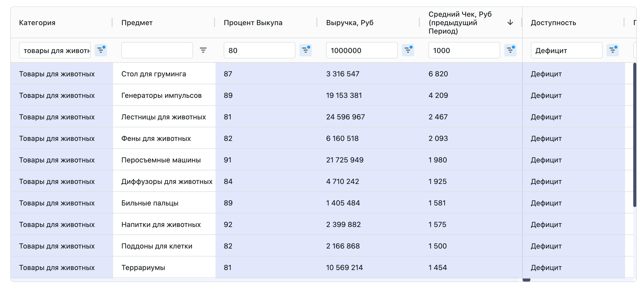Open the Предмет column filter icon
Image resolution: width=644 pixels, height=289 pixels.
pyautogui.click(x=203, y=50)
